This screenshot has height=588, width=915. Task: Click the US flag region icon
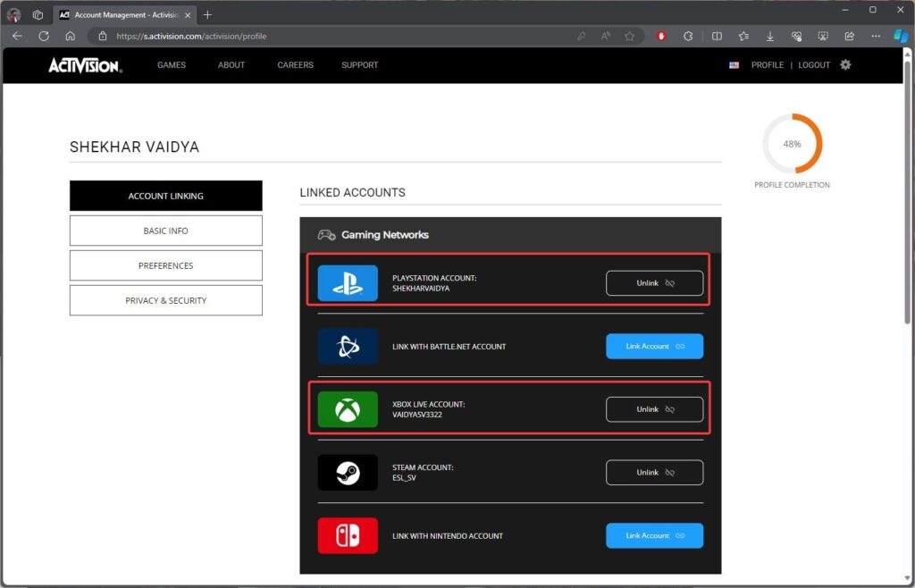(735, 65)
